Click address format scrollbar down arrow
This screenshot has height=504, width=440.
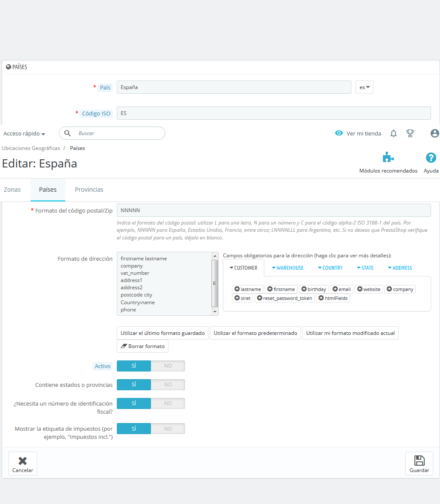[215, 311]
